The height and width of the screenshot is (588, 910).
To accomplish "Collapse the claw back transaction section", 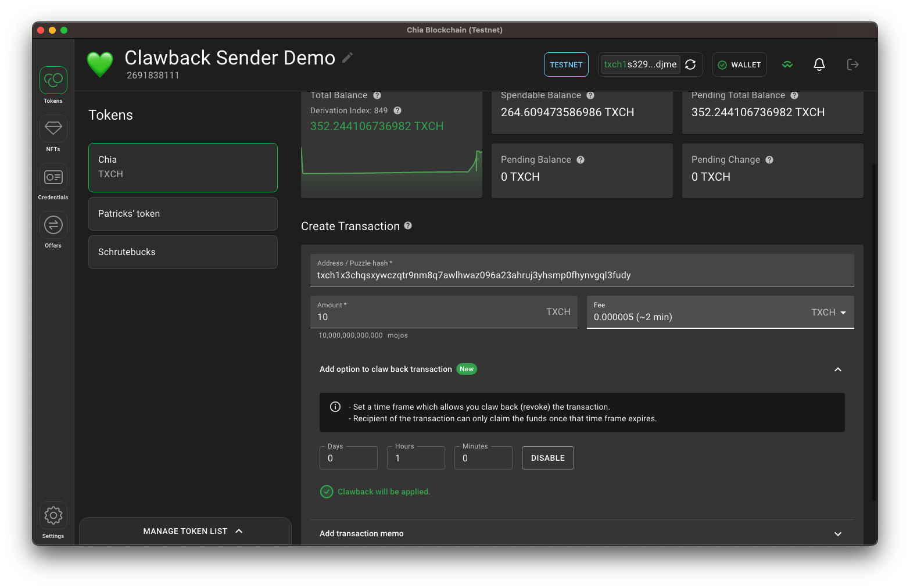I will 837,370.
